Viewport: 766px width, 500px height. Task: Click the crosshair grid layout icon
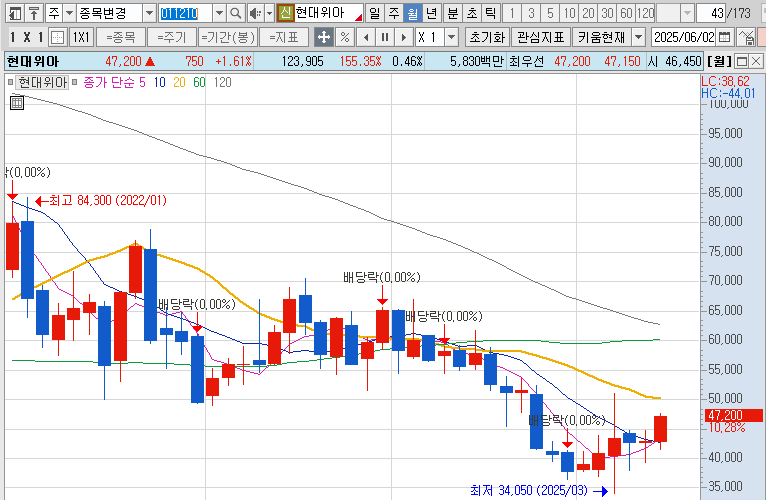point(58,37)
